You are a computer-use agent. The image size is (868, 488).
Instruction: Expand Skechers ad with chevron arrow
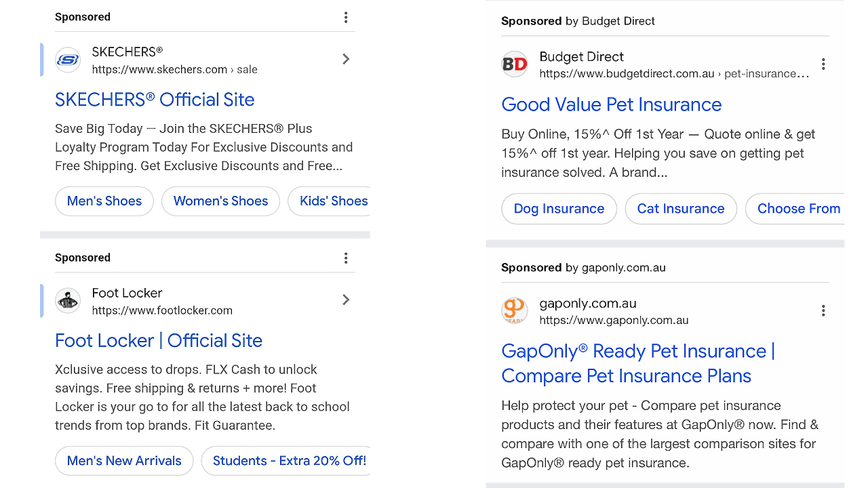(x=346, y=60)
